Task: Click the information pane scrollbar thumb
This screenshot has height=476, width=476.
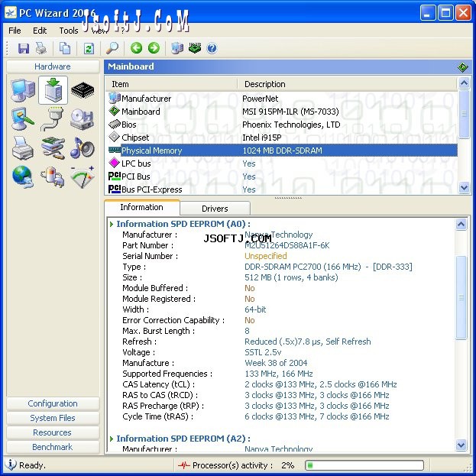Action: pos(461,297)
